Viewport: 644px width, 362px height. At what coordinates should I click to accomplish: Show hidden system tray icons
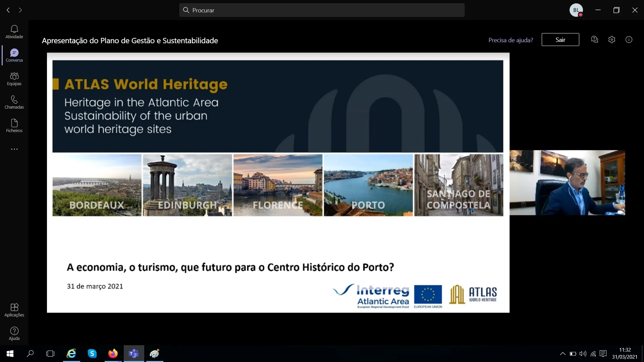[562, 354]
